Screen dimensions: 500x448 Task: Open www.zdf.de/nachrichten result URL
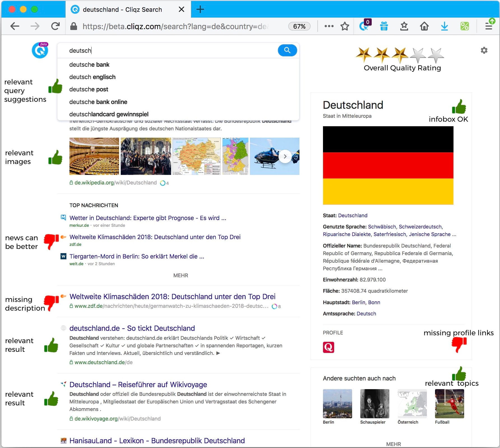[171, 306]
